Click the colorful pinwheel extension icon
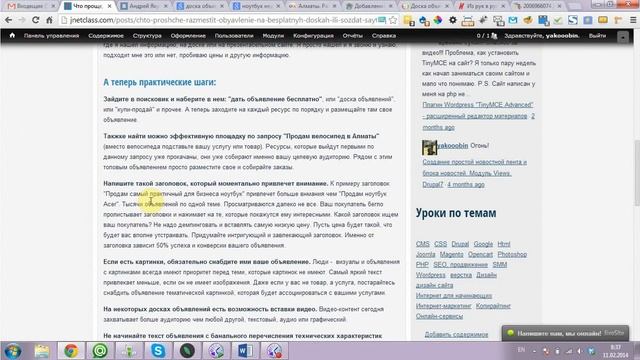This screenshot has height=360, width=640. (438, 20)
